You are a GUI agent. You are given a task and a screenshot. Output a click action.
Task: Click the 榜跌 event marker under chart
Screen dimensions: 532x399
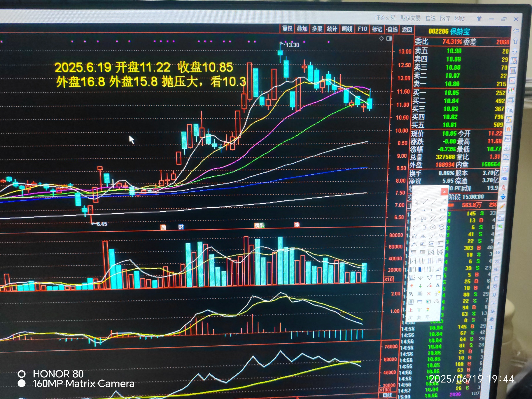pyautogui.click(x=259, y=225)
